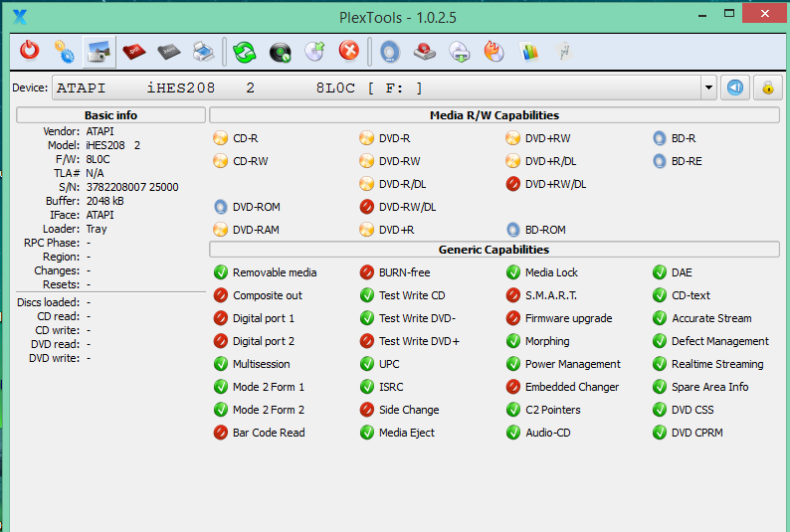
Task: Click the Basic info header
Action: pyautogui.click(x=110, y=115)
